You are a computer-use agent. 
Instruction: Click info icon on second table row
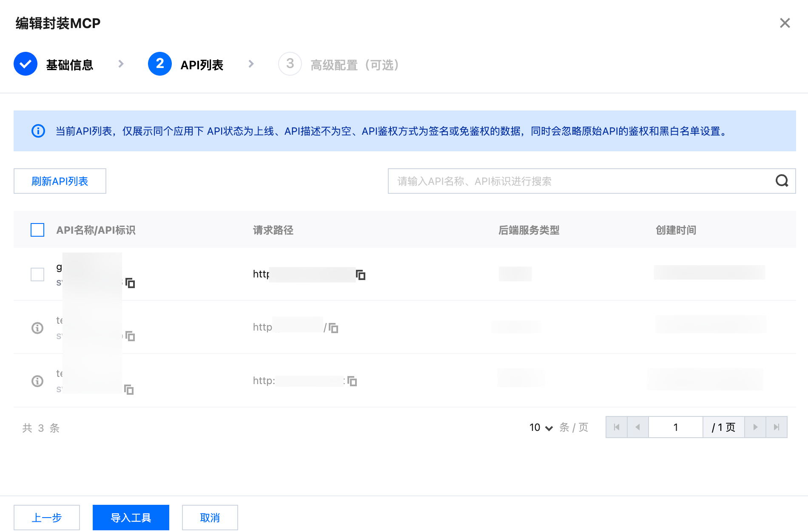(x=37, y=328)
